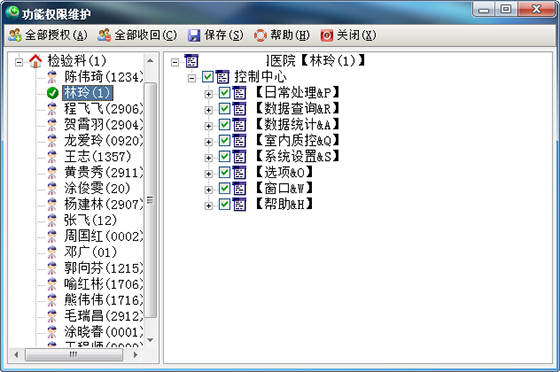
Task: Expand the 【室内质控&Q】 tree node
Action: tap(209, 142)
